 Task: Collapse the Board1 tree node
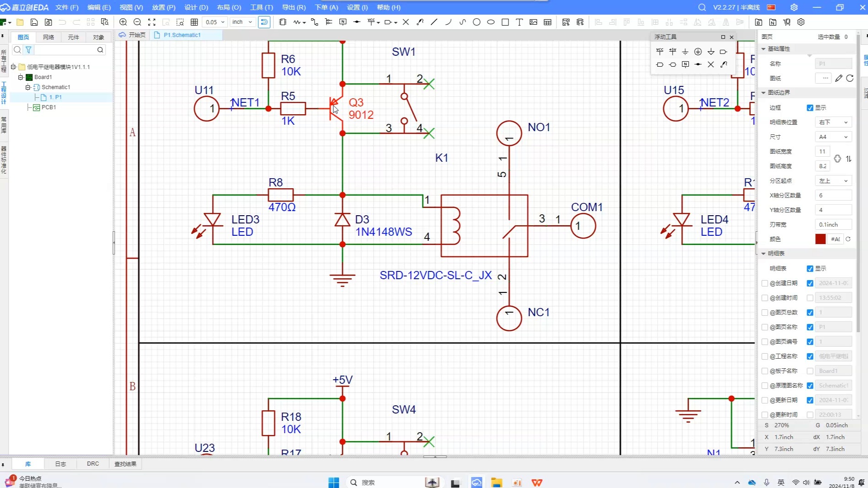[x=21, y=77]
